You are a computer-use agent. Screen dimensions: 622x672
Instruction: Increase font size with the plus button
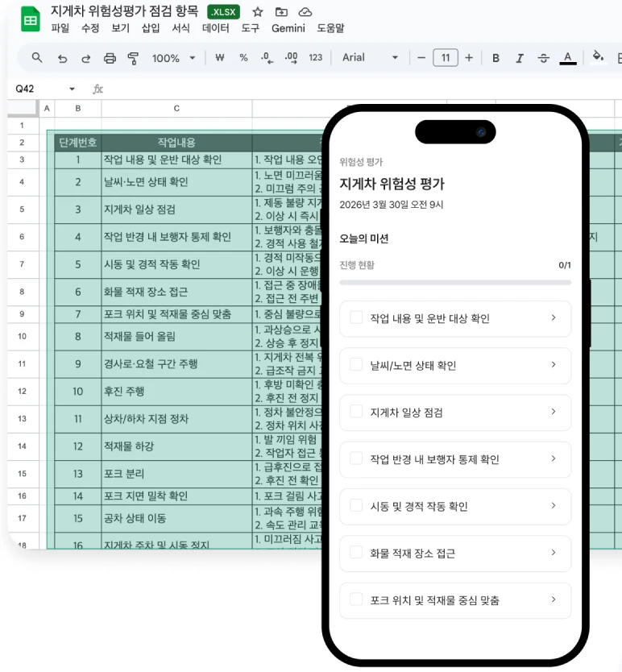pyautogui.click(x=469, y=57)
